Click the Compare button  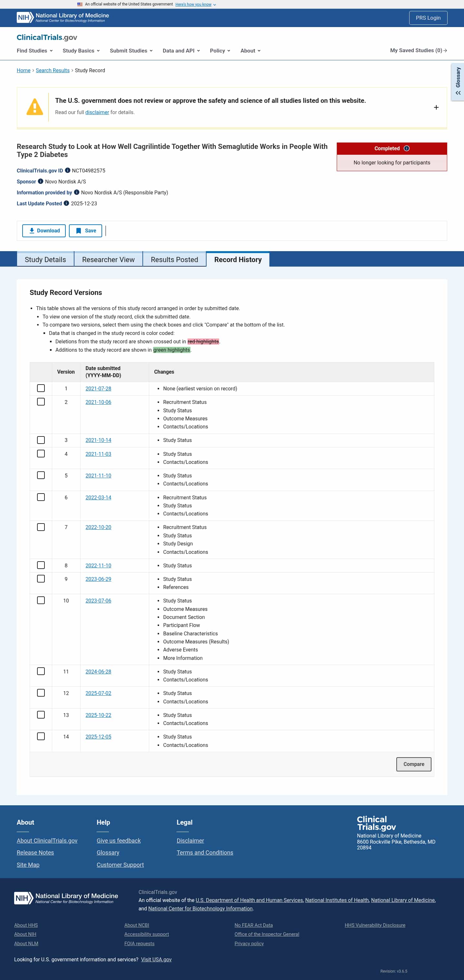[x=414, y=764]
